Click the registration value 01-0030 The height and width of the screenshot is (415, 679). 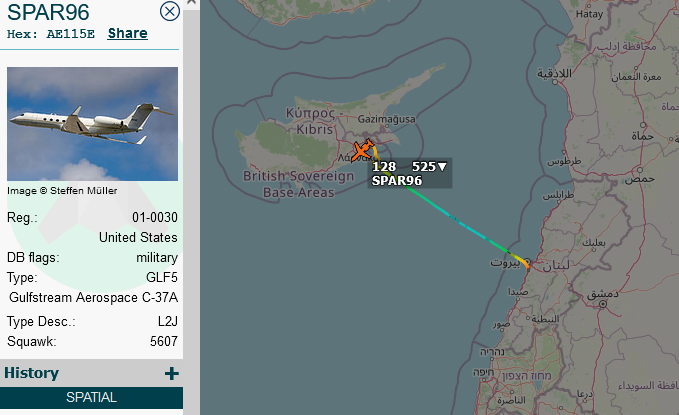click(x=155, y=217)
